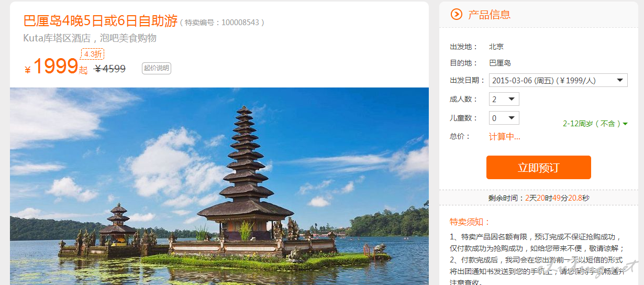Expand the 儿童数 children count dropdown
Viewport: 644px width, 285px height.
[504, 118]
